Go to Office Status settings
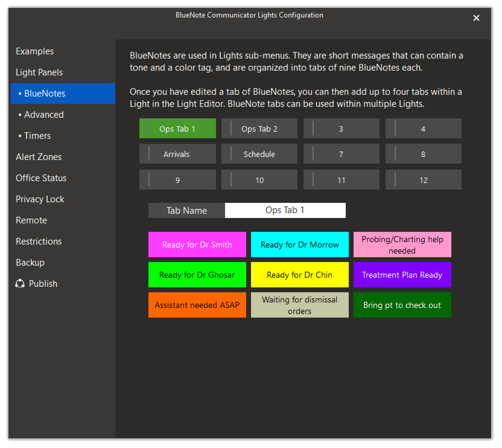 (63, 178)
